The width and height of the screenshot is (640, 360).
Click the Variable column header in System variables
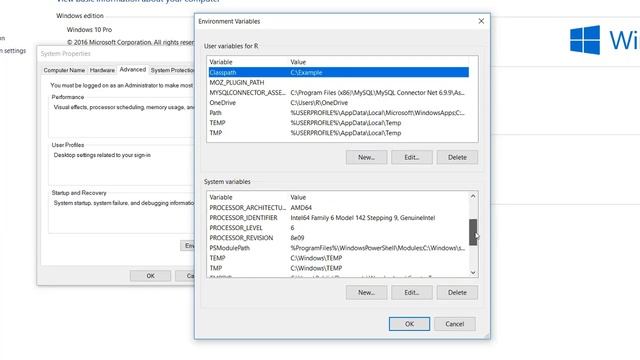(221, 197)
